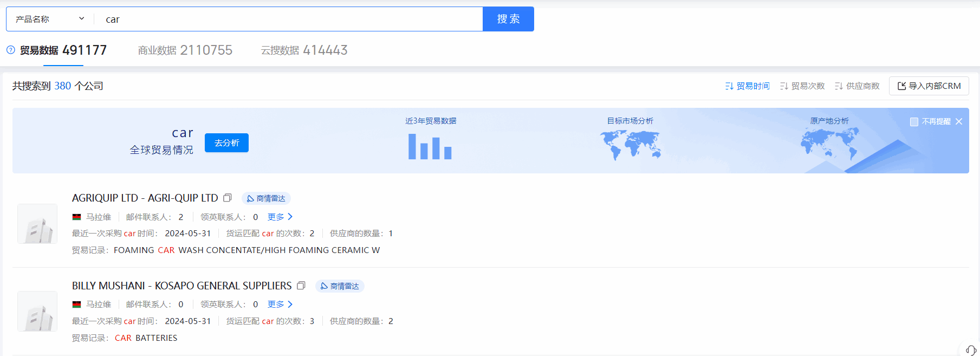Click the 搜索 search button
The width and height of the screenshot is (980, 356).
(508, 19)
